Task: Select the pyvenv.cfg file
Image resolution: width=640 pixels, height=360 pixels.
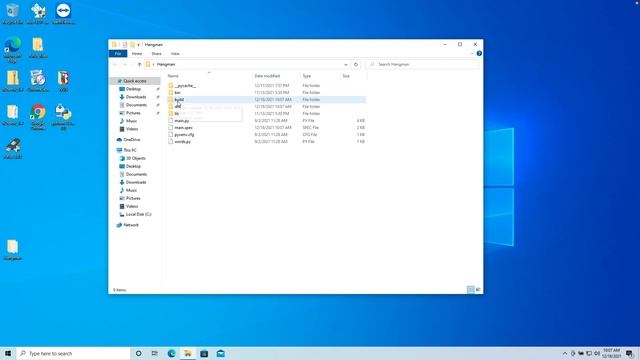Action: (184, 135)
